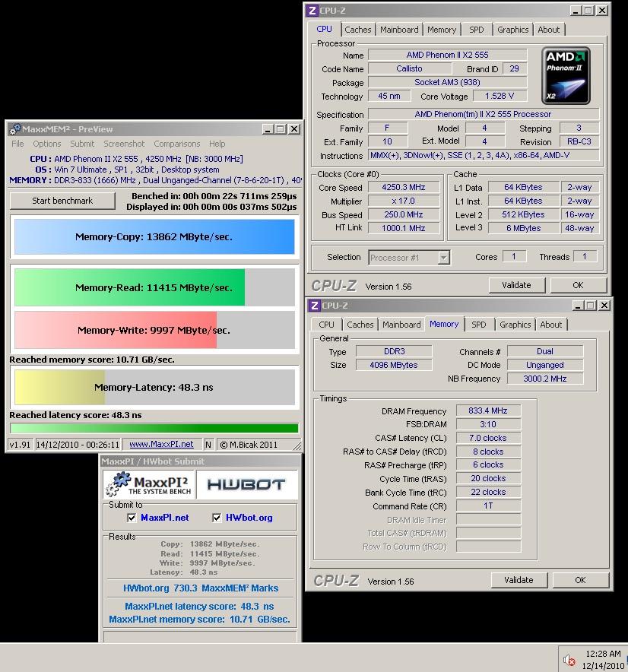Screen dimensions: 628x672
Task: Click the N status bar cell in MaxxMEM²
Action: coord(208,445)
